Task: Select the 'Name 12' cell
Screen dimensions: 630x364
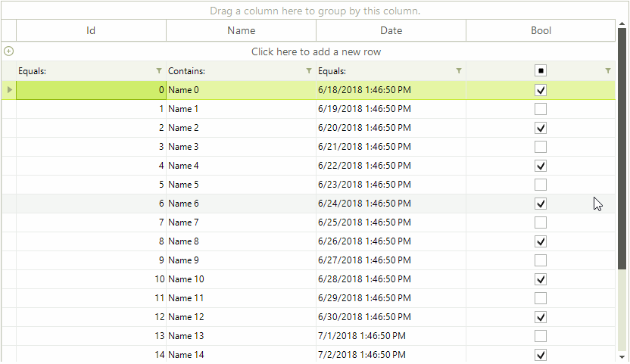Action: [x=241, y=317]
